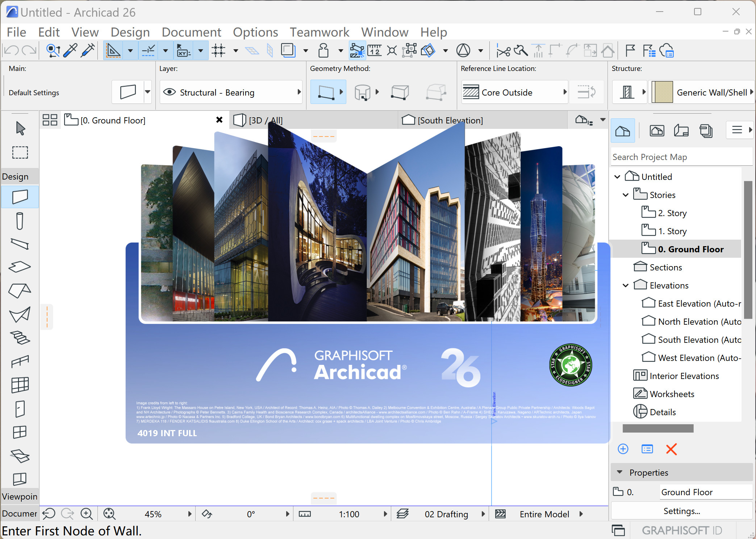Click the Undo arrow icon

(11, 50)
